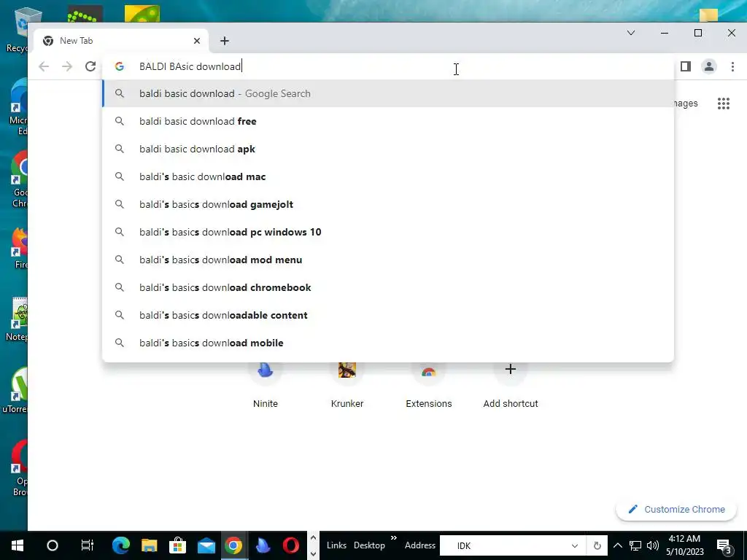Choose suggestion 'baldi basic download free'
Image resolution: width=747 pixels, height=560 pixels.
pyautogui.click(x=388, y=122)
